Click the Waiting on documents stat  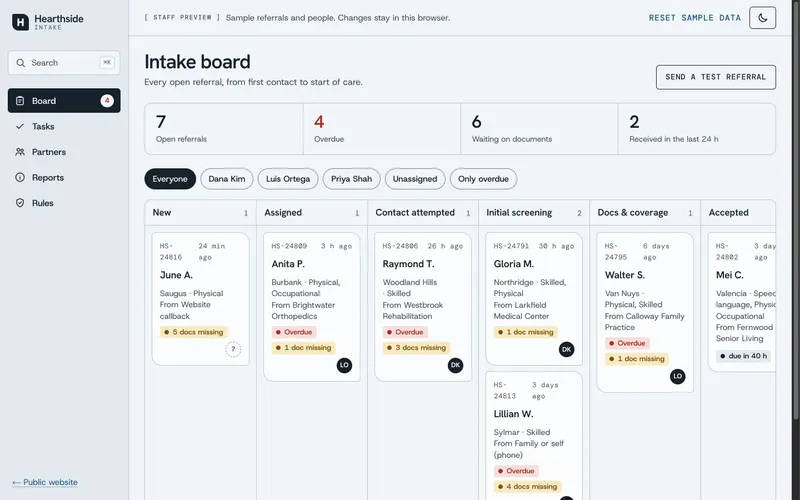539,129
